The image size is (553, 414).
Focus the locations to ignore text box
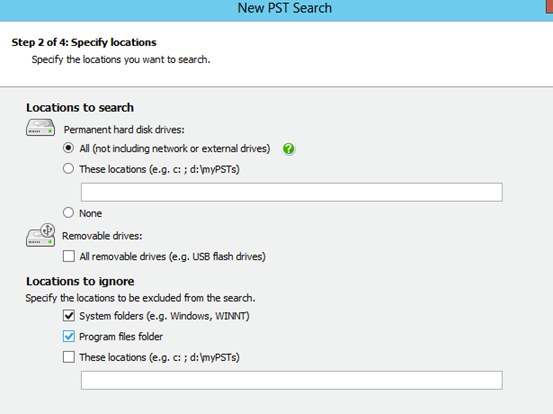[292, 380]
